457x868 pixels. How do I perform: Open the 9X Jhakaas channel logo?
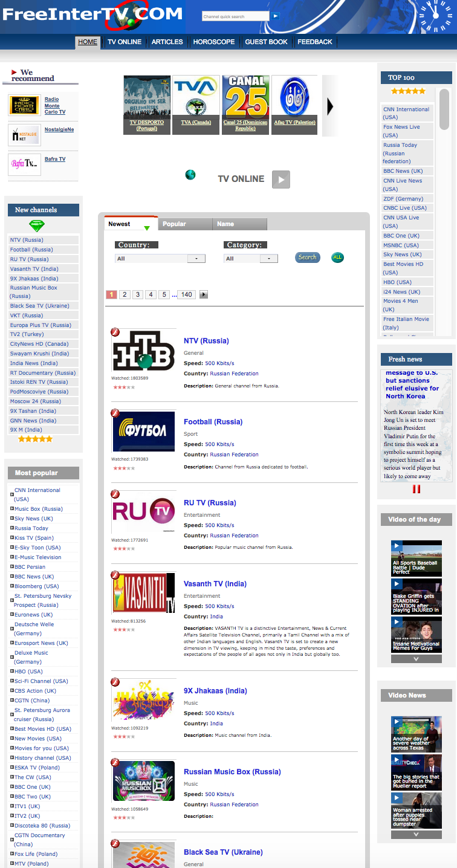coord(144,701)
